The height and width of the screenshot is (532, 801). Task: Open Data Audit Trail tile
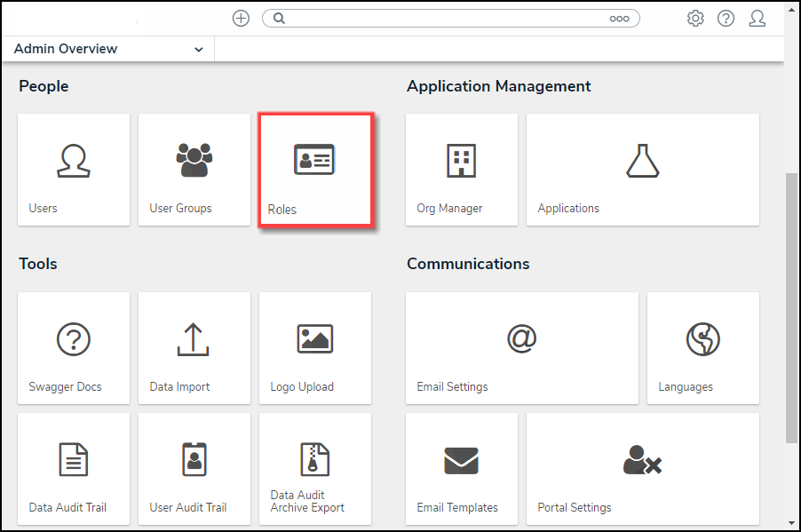pos(74,469)
